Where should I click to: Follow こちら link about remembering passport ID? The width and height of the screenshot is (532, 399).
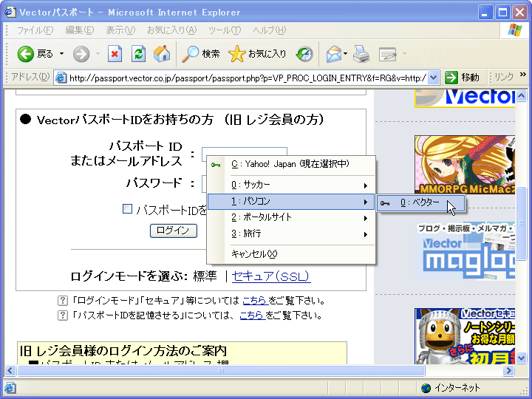tap(253, 316)
